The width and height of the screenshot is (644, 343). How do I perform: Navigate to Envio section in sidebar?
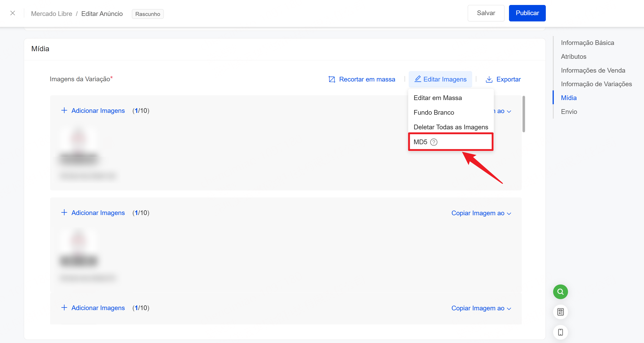(569, 112)
